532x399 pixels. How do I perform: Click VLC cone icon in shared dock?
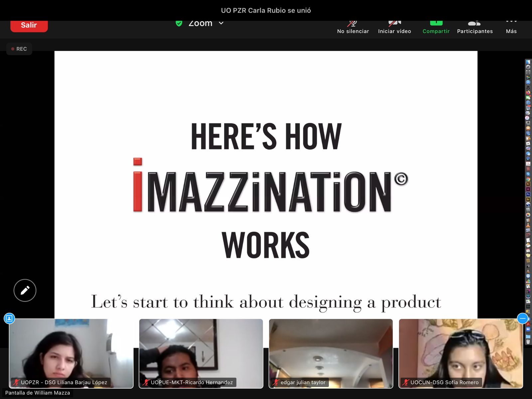[528, 225]
